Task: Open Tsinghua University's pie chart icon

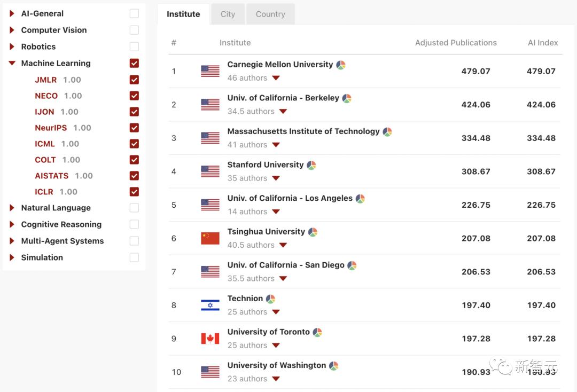Action: [313, 232]
